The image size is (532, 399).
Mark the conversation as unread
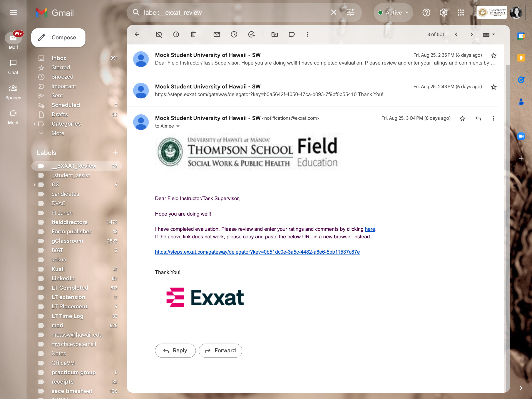click(x=217, y=34)
